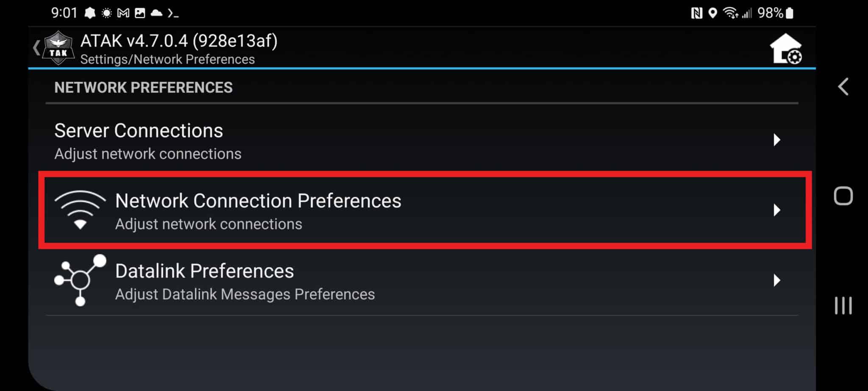Open Android recent apps button
This screenshot has height=391, width=868.
tap(843, 305)
